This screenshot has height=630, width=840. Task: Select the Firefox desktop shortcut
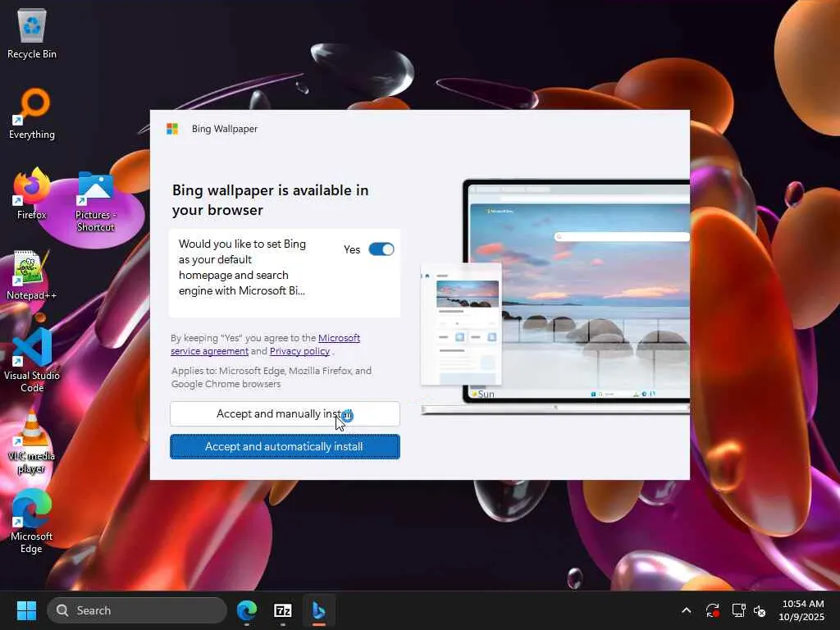click(x=32, y=195)
